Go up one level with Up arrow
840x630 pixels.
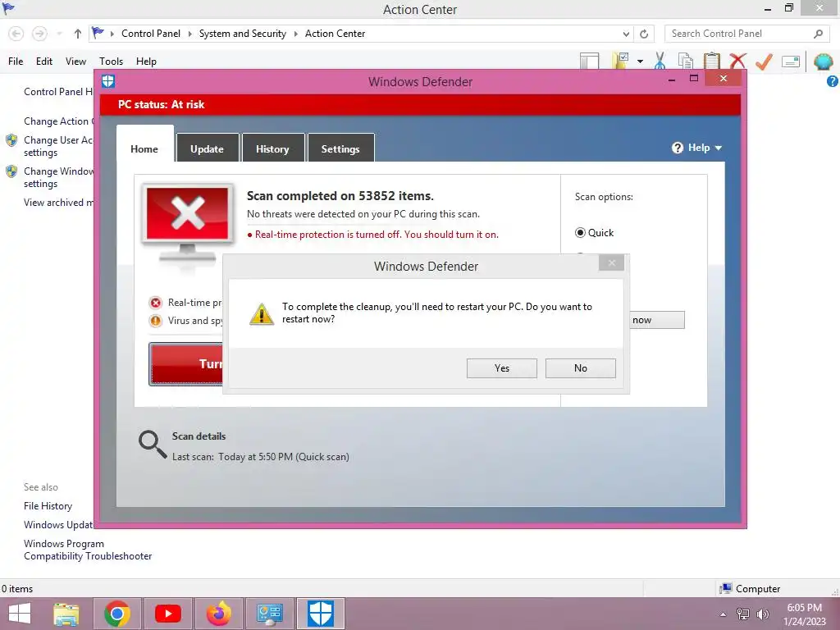point(78,34)
